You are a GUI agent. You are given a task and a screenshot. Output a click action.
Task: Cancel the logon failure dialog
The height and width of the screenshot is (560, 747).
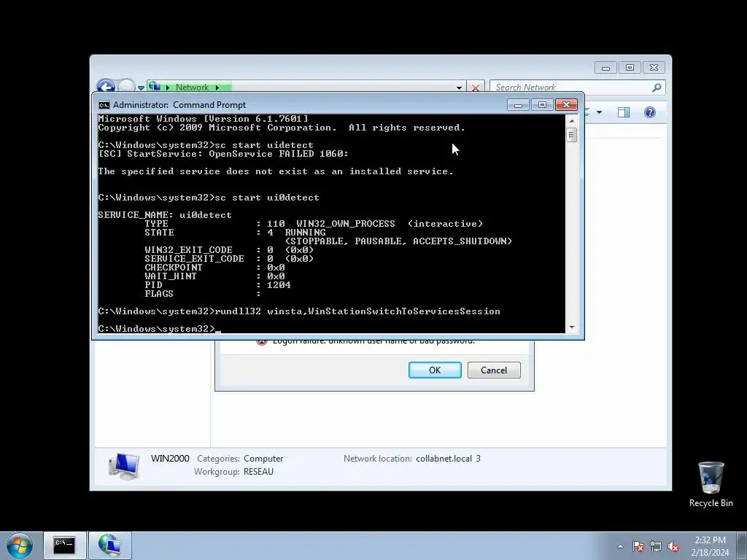coord(494,370)
